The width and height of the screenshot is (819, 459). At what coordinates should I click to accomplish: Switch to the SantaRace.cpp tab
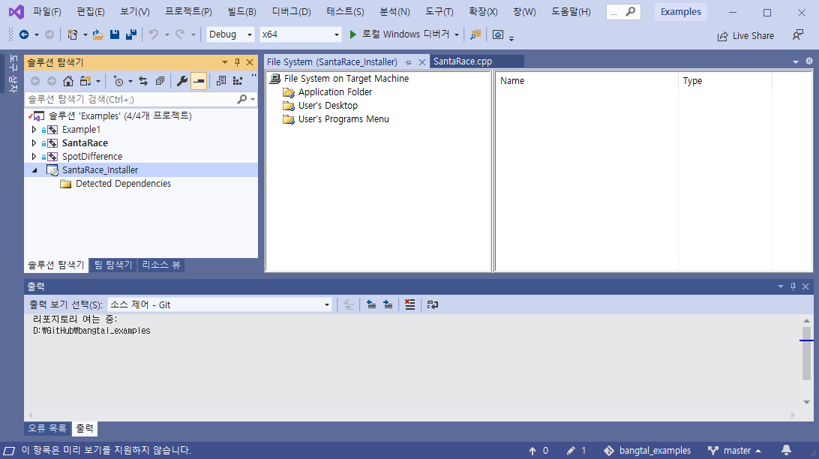[463, 62]
